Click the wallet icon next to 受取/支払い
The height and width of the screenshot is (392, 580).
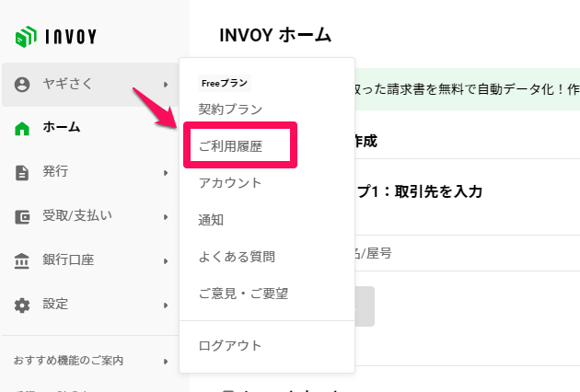(x=22, y=217)
